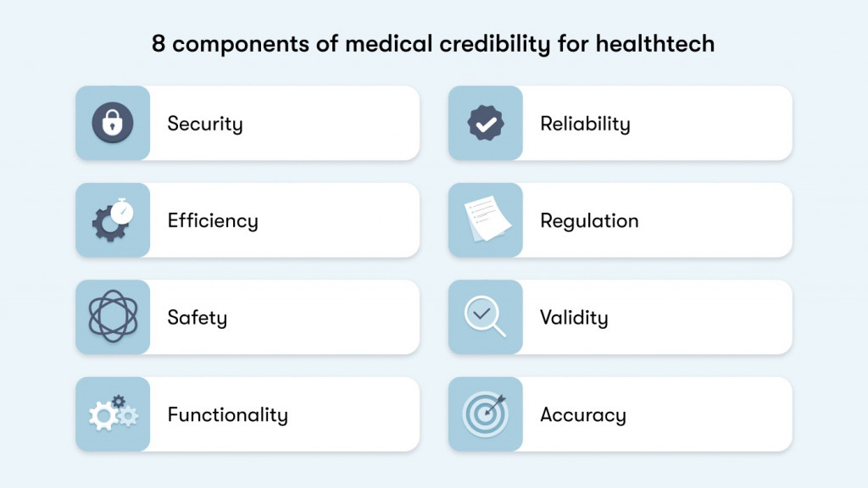This screenshot has width=868, height=488.
Task: Select the Efficiency gear and stopwatch icon
Action: pyautogui.click(x=113, y=219)
